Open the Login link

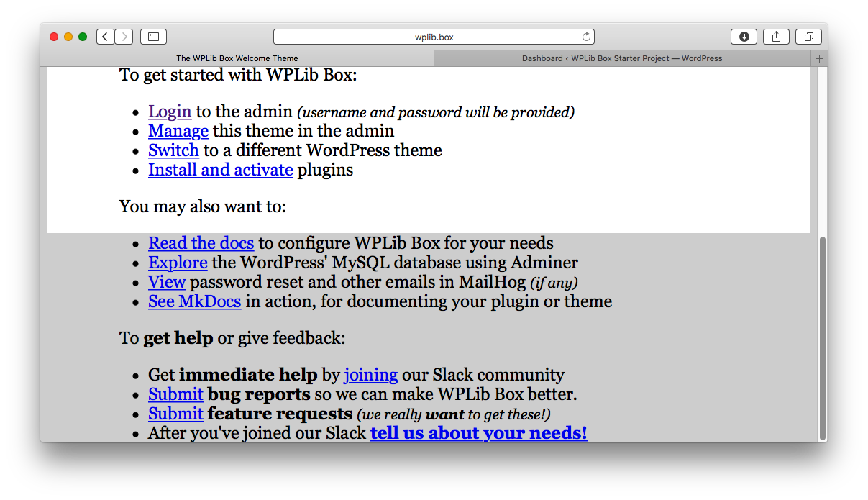click(170, 112)
